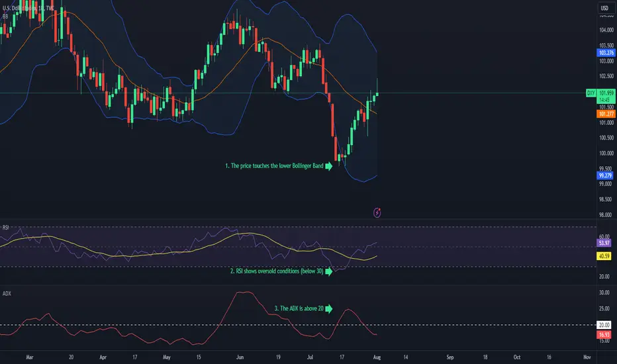This screenshot has width=617, height=364.
Task: Click the 18 date label after Sep
Action: click(x=485, y=357)
